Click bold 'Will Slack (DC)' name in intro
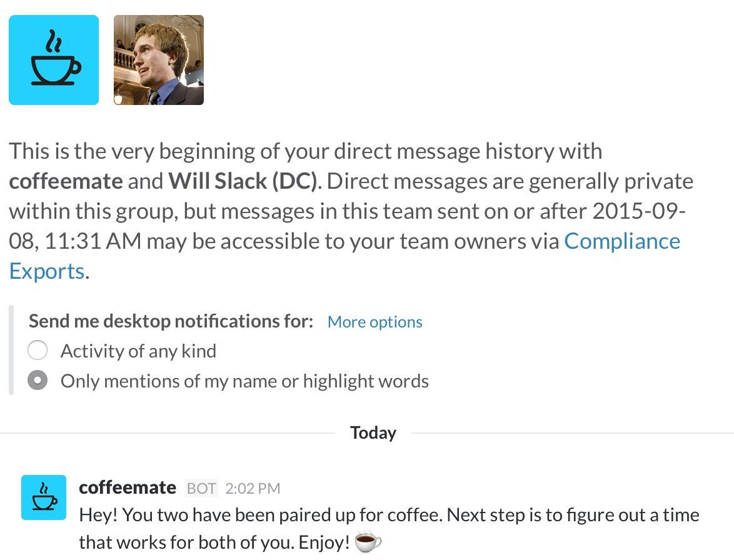 coord(244,181)
